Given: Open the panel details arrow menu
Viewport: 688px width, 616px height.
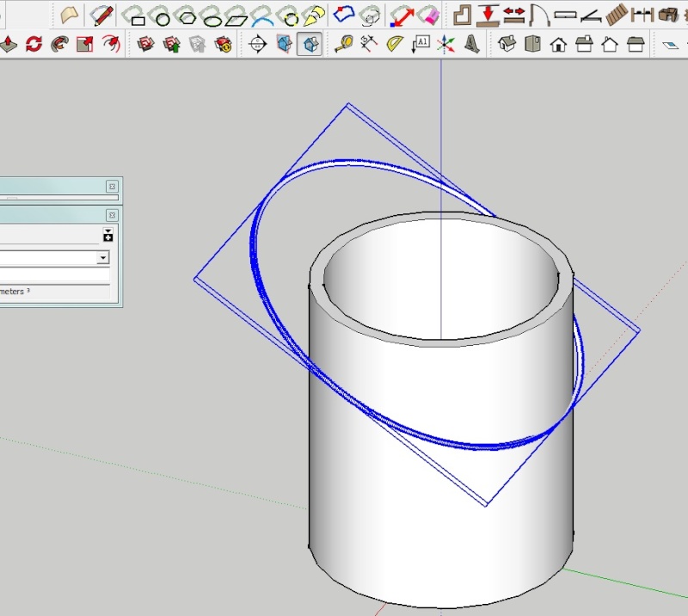Looking at the screenshot, I should (108, 235).
